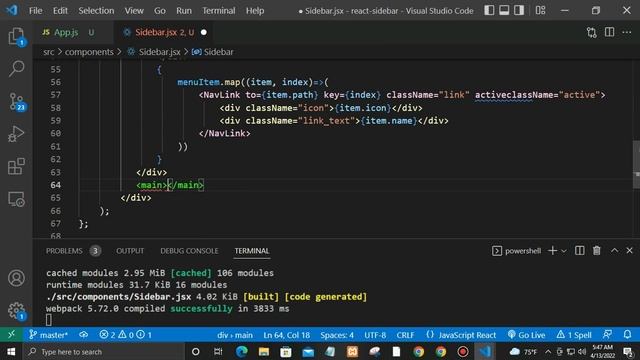Image resolution: width=640 pixels, height=360 pixels.
Task: Open Remote Explorer view in activity bar
Action: [16, 199]
